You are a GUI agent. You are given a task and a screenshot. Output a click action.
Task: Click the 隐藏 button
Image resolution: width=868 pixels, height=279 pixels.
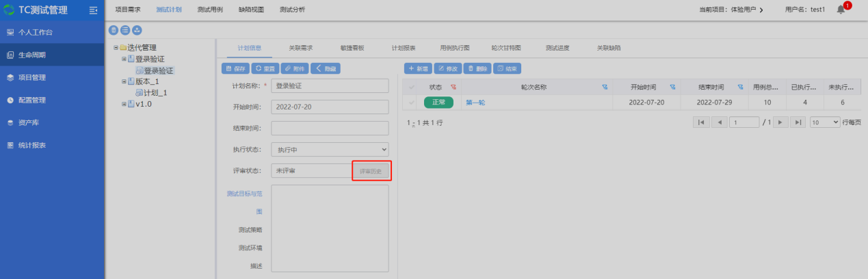(x=326, y=68)
